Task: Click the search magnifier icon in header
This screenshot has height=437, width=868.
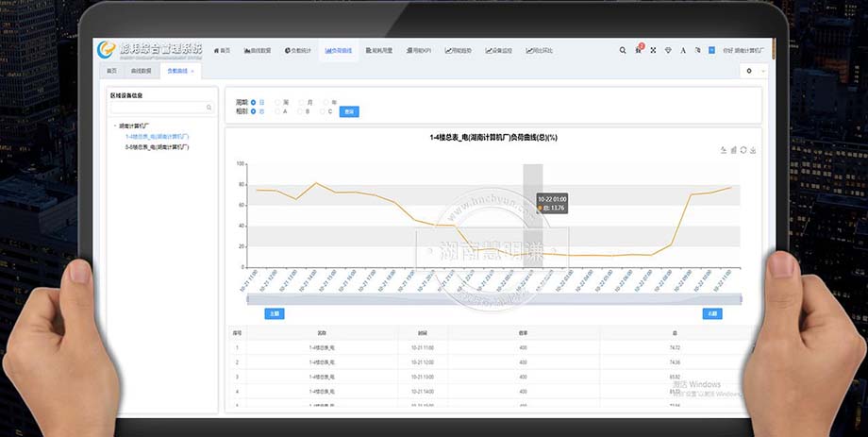Action: pos(622,50)
